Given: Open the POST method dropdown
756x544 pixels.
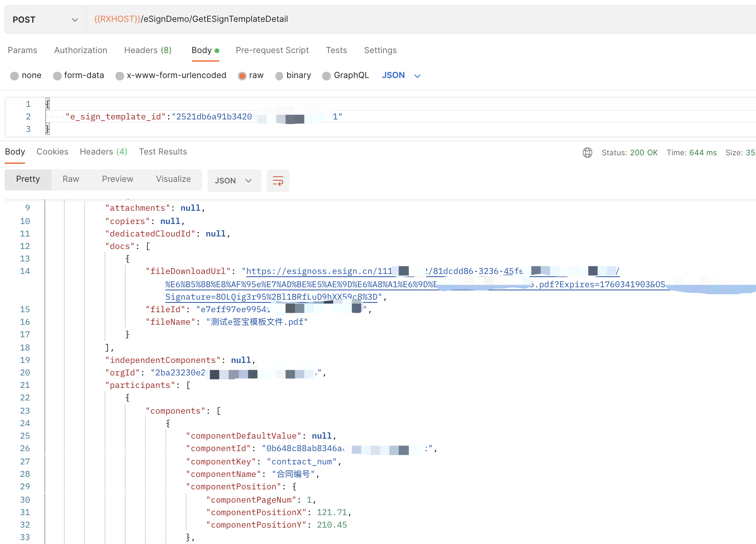Looking at the screenshot, I should (45, 20).
